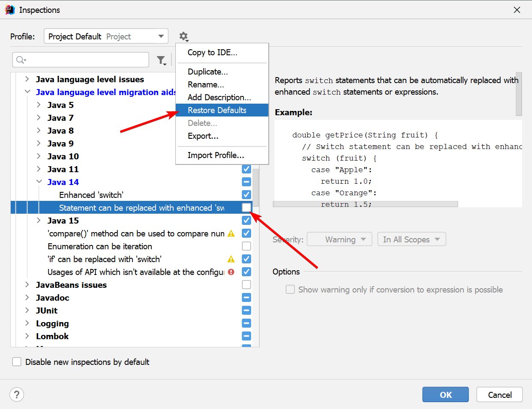
Task: Uncheck "'if' can be replaced with 'switch'" checkbox
Action: (246, 259)
